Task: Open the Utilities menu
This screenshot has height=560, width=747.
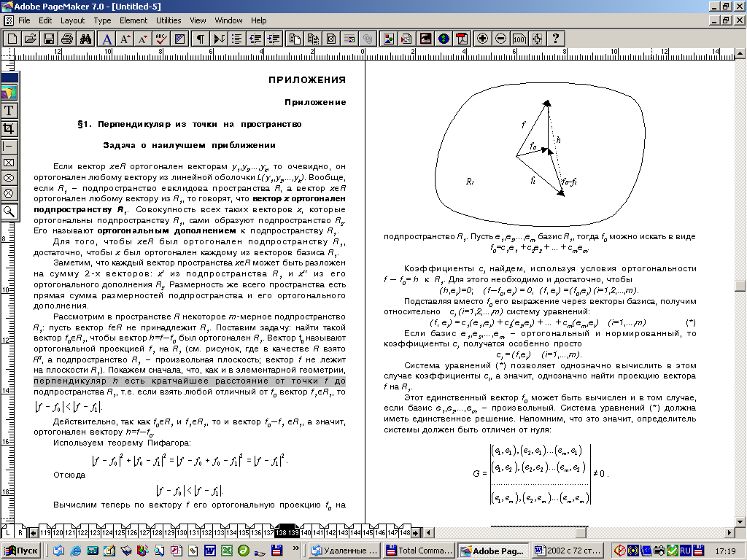Action: [169, 20]
